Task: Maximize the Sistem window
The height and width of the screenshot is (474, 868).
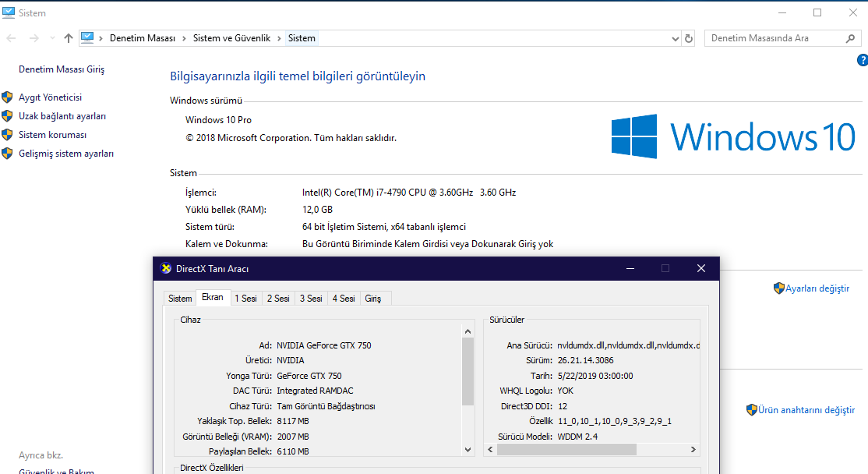Action: (817, 12)
